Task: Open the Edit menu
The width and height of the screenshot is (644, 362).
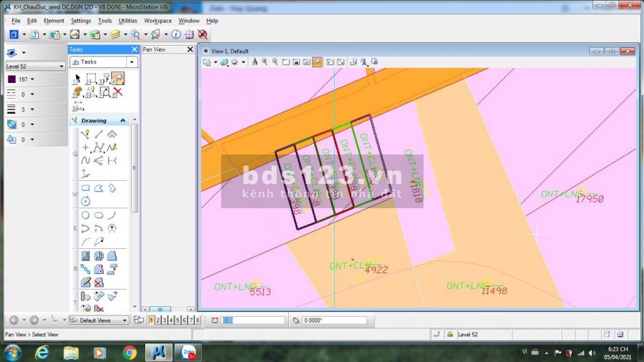Action: click(31, 21)
